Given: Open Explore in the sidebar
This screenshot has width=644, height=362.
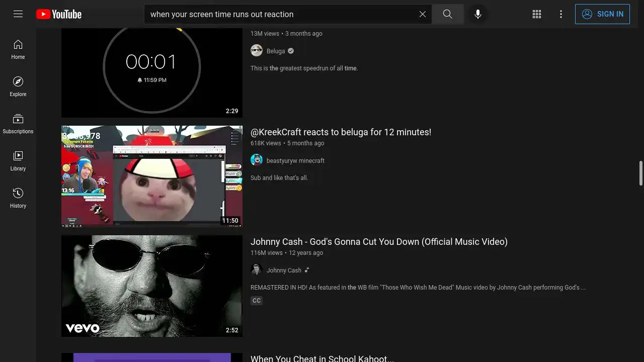Looking at the screenshot, I should [18, 86].
